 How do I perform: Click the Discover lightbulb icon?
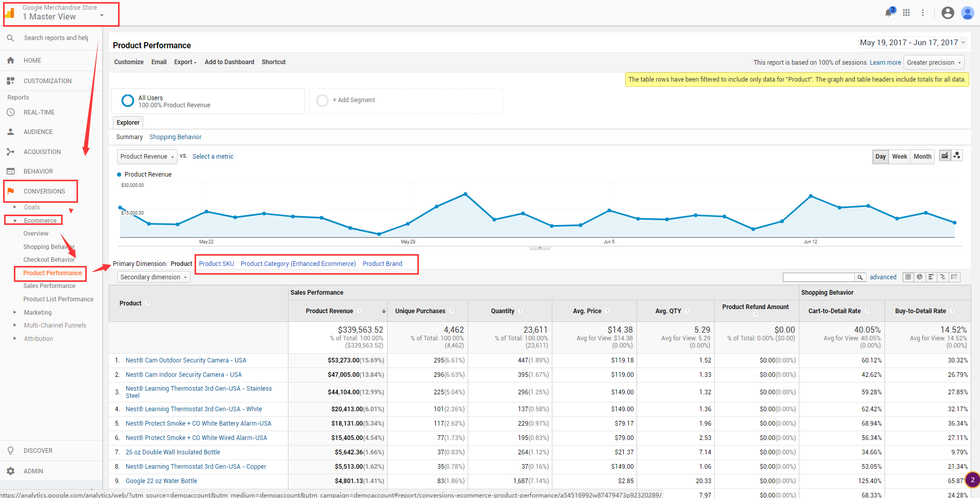click(x=10, y=451)
